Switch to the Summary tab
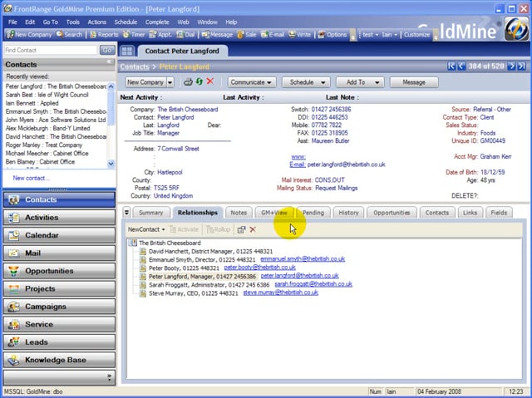Image resolution: width=532 pixels, height=398 pixels. 151,213
